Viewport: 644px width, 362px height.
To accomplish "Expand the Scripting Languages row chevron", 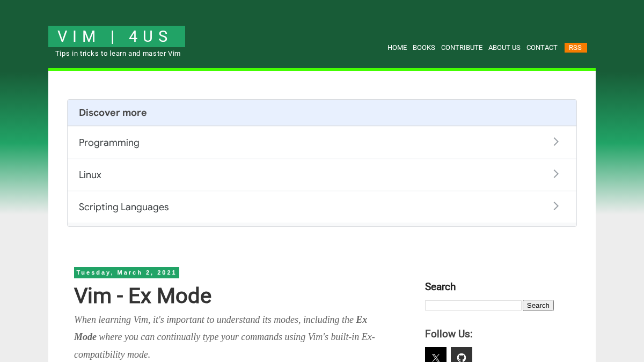I will click(x=556, y=206).
